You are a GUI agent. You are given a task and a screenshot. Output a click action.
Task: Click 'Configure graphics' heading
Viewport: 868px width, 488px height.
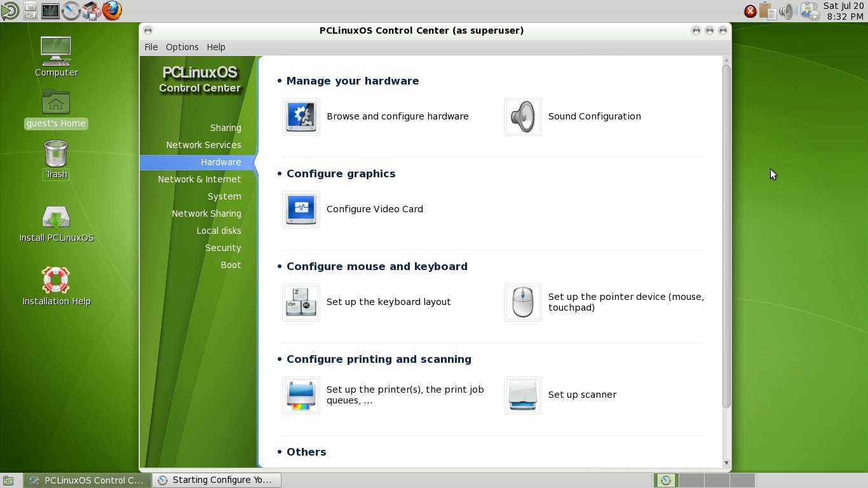pos(341,173)
